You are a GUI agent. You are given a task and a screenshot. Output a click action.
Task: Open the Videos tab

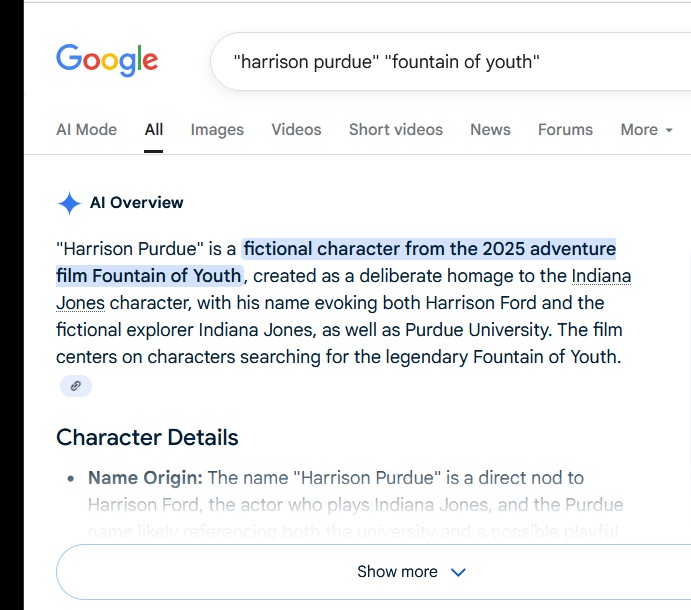(296, 130)
